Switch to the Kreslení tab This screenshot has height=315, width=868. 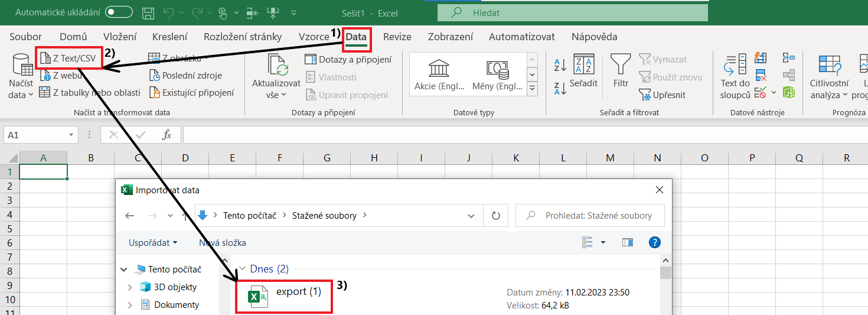pos(170,37)
